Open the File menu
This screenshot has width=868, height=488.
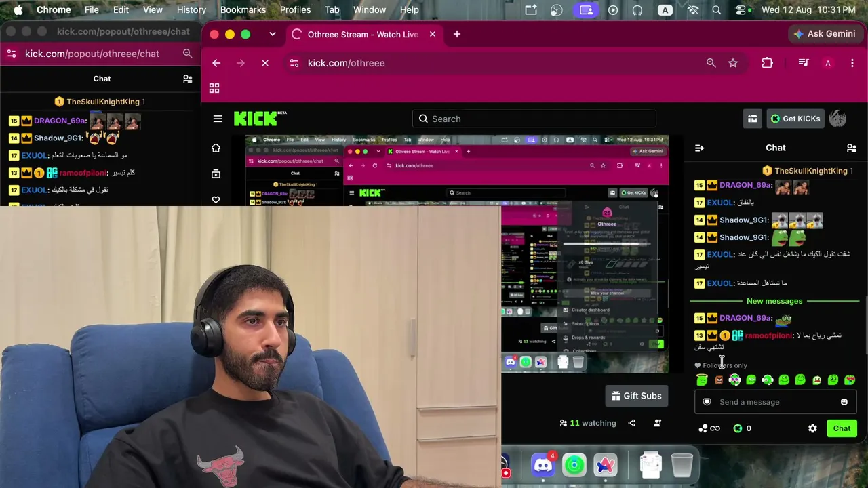(x=92, y=10)
